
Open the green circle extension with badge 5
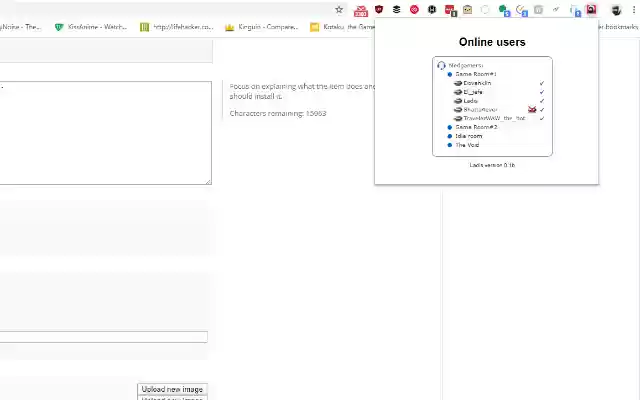[504, 10]
